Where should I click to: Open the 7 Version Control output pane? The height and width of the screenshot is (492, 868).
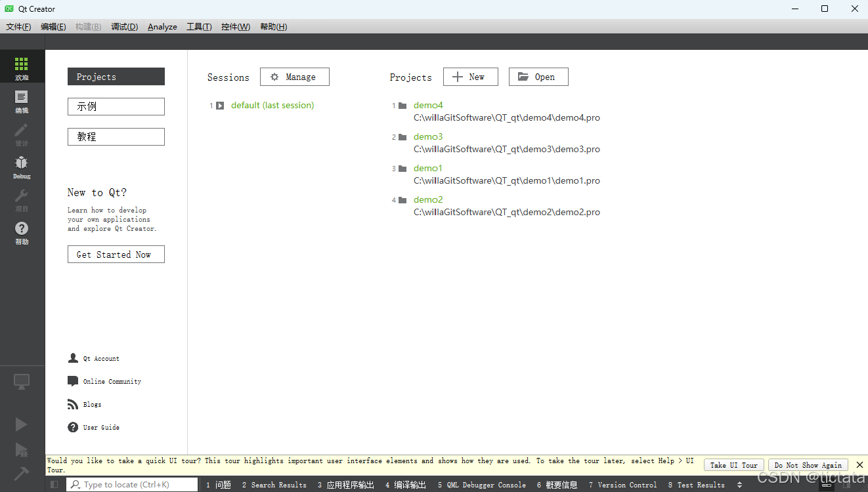(623, 485)
